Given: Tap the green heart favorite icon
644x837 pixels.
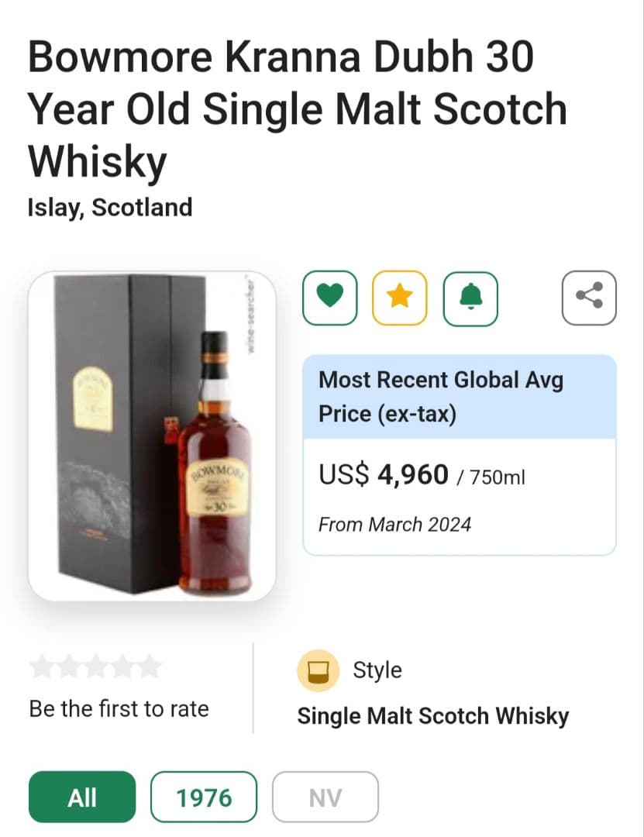Looking at the screenshot, I should (330, 298).
